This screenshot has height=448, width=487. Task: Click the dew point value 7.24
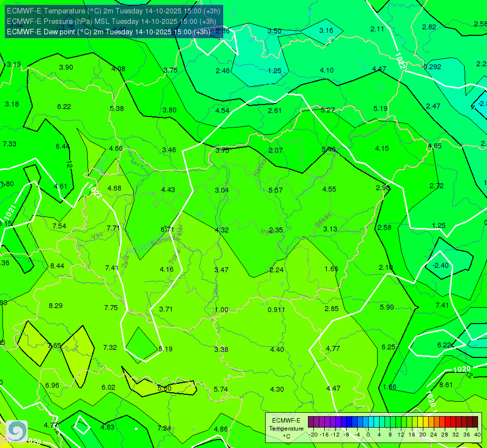point(164,428)
